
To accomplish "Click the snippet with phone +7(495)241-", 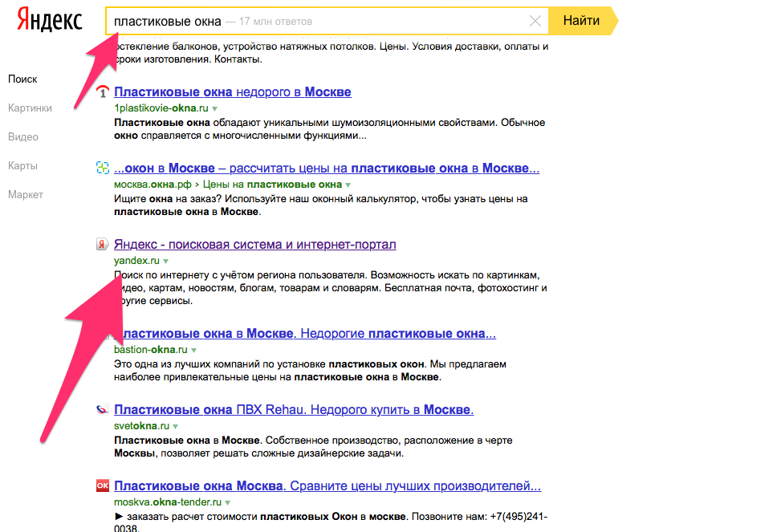I will pyautogui.click(x=331, y=522).
